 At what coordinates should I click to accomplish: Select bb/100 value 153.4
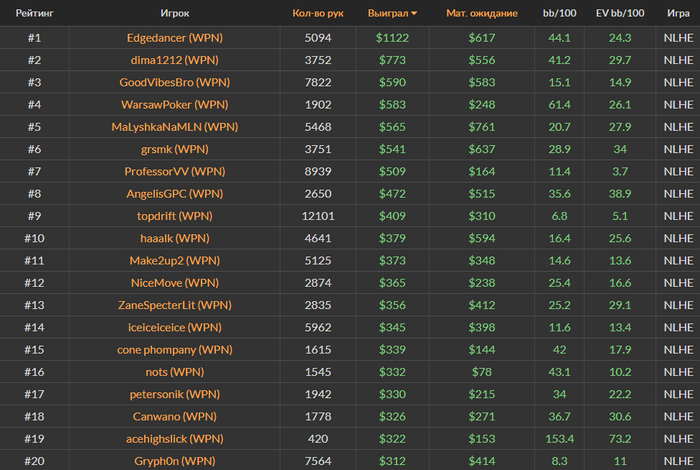pos(559,439)
